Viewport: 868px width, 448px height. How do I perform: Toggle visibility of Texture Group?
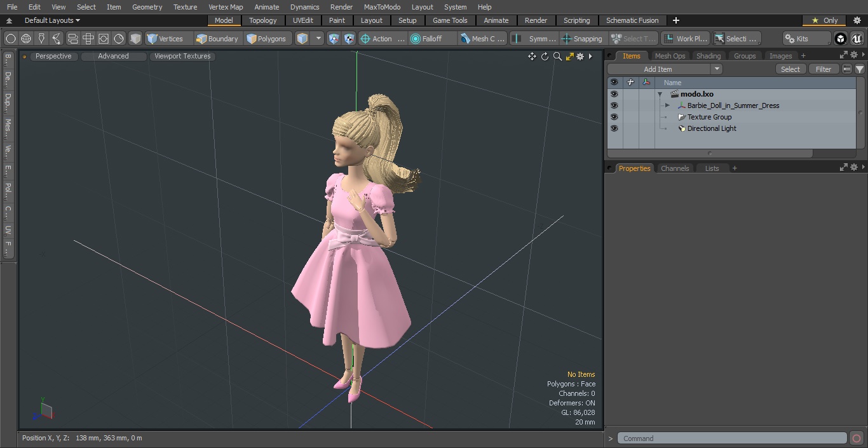tap(614, 117)
